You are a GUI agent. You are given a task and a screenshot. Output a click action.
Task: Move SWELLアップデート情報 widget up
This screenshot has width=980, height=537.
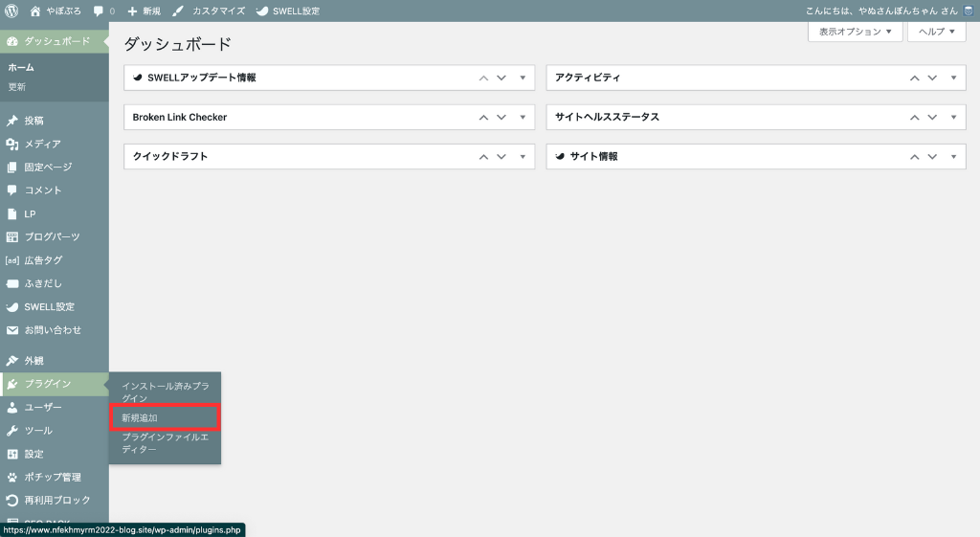(x=483, y=78)
